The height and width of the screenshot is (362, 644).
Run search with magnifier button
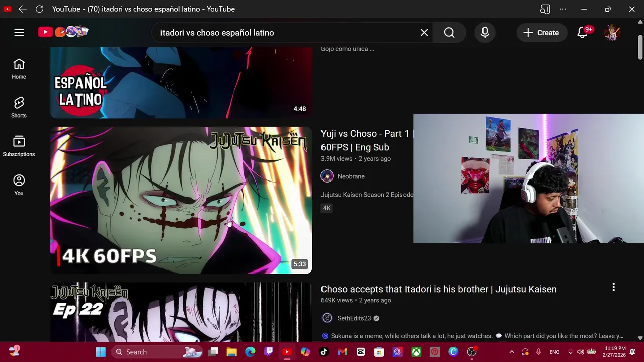tap(449, 33)
